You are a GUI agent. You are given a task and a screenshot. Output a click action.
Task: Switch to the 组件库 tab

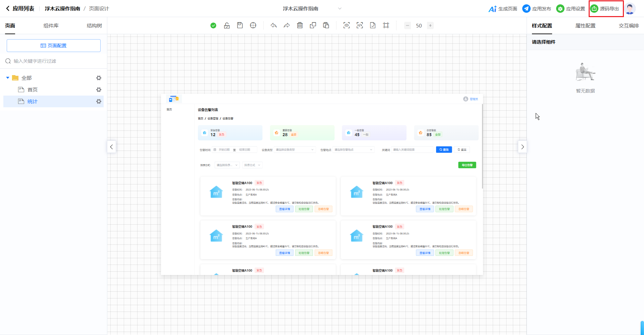pos(51,26)
